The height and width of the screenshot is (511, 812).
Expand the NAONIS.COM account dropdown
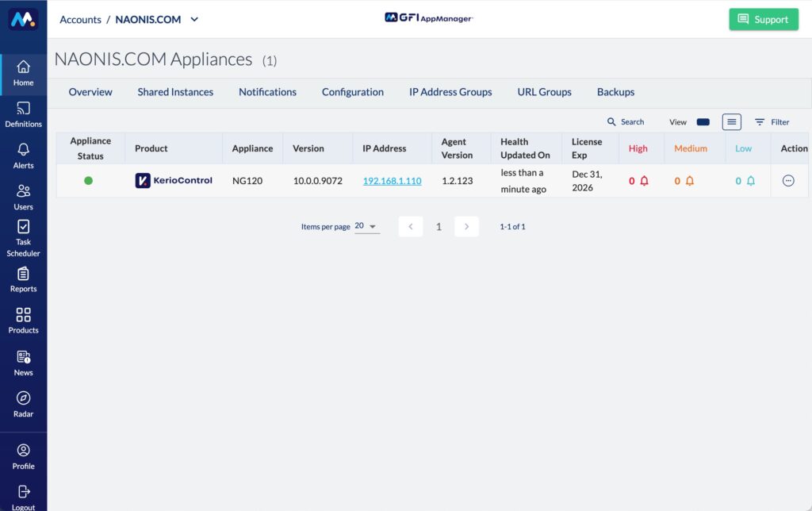[195, 19]
